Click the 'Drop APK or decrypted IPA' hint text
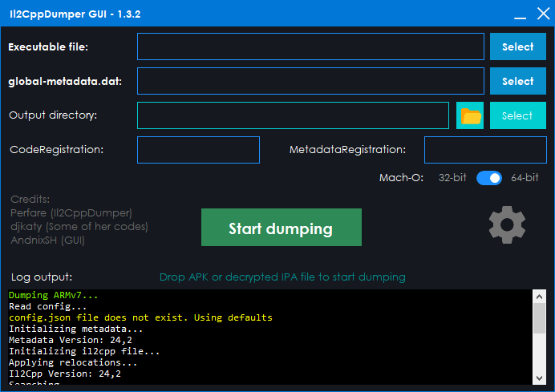 282,277
